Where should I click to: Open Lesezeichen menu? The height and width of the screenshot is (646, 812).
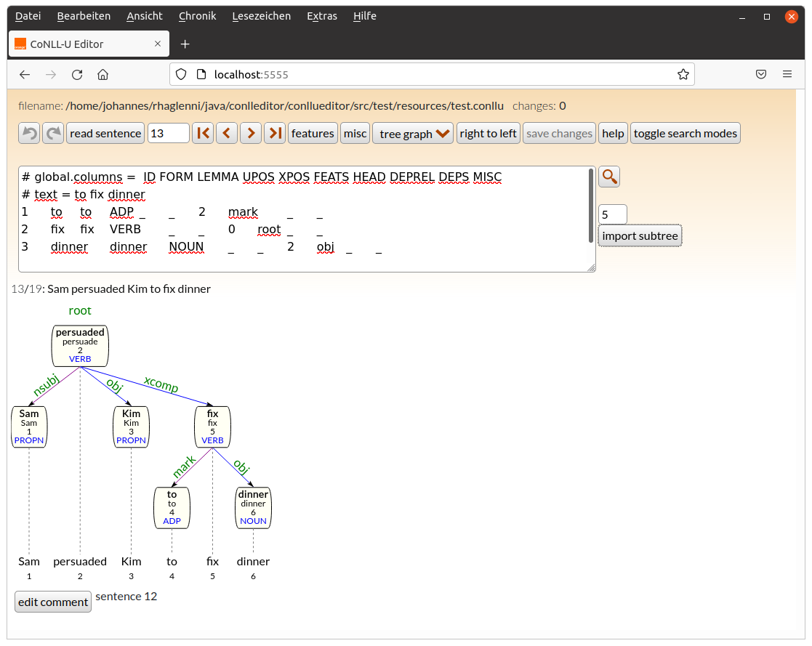[262, 16]
